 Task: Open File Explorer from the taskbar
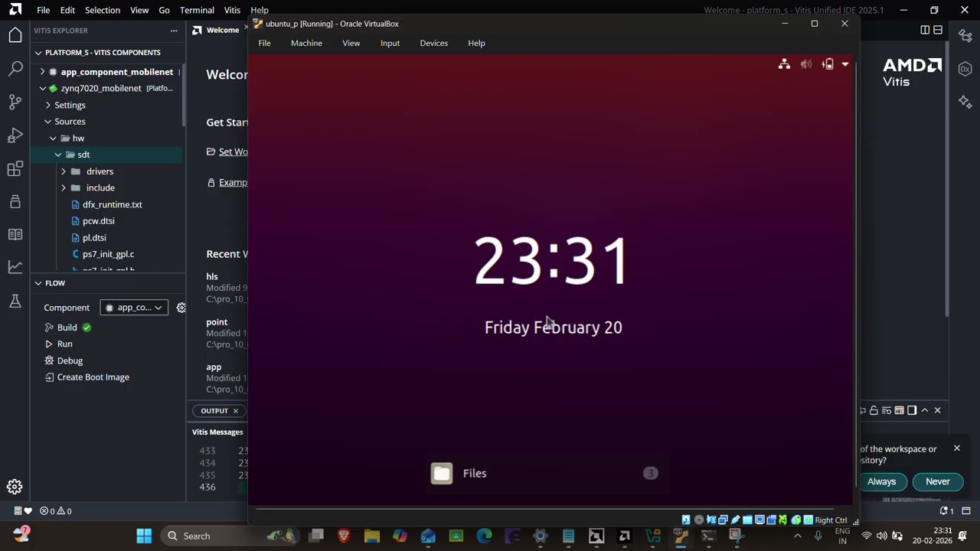(x=372, y=536)
